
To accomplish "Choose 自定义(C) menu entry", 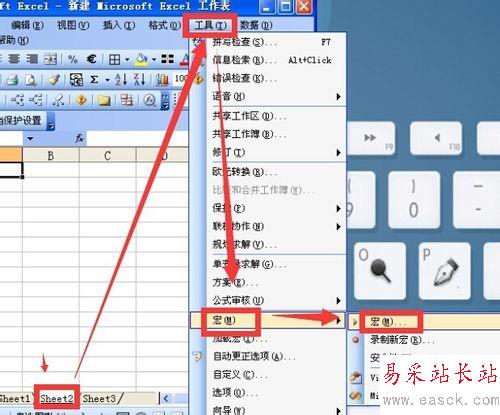I will point(268,375).
